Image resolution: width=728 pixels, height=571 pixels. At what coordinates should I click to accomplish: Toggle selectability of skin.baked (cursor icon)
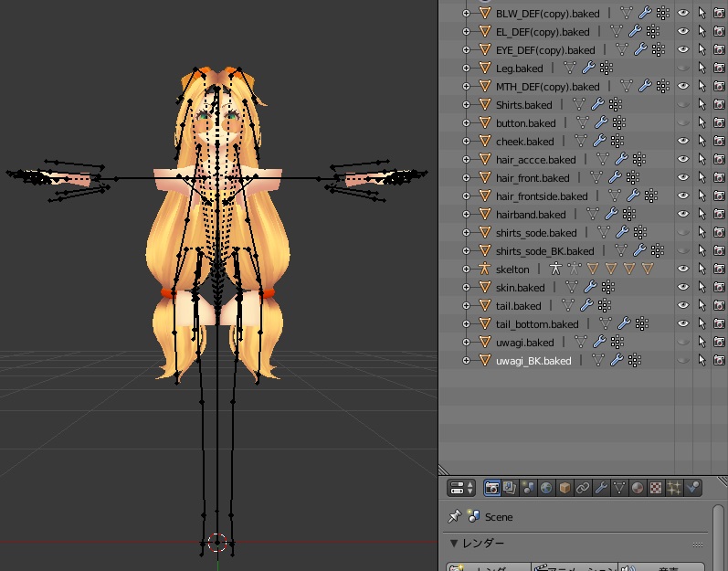point(702,287)
